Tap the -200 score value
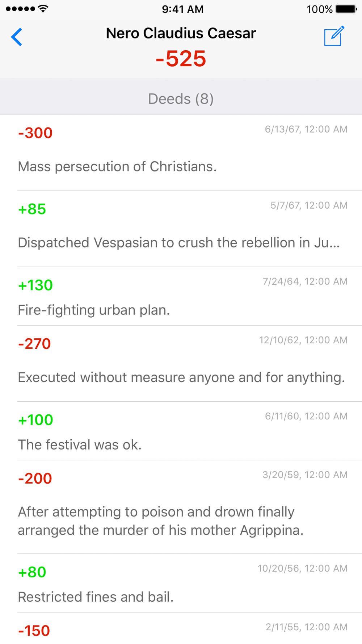Viewport: 362px width, 644px height. coord(35,478)
